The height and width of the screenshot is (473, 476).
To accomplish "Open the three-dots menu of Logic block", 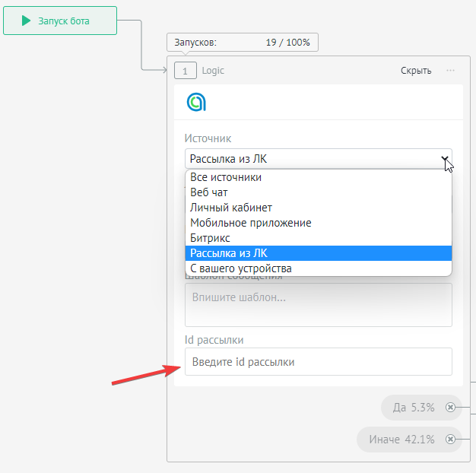I will pos(451,71).
